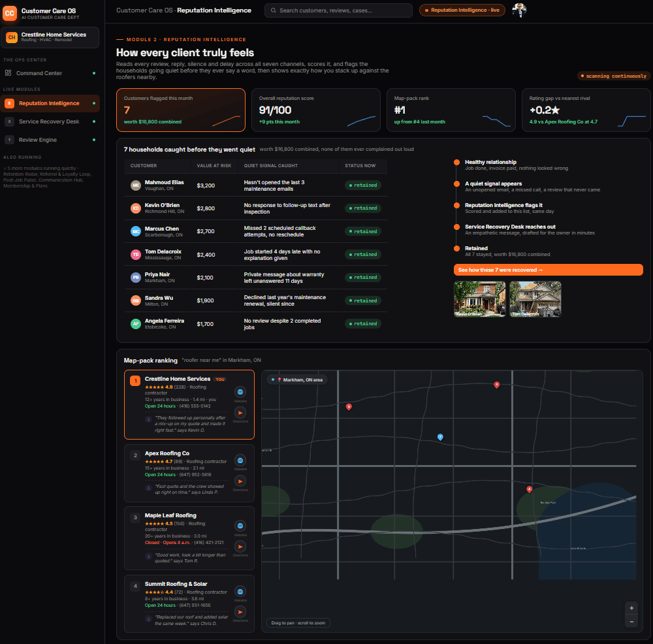653x644 pixels.
Task: Click the search customers, reviews, cases field
Action: [338, 10]
